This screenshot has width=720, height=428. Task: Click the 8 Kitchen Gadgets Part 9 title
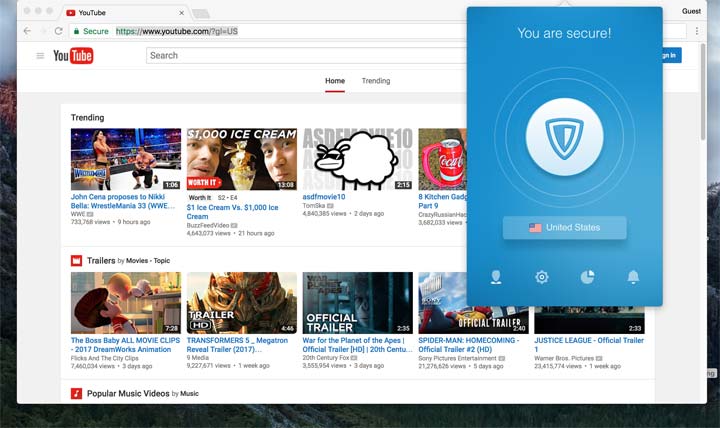(x=442, y=201)
